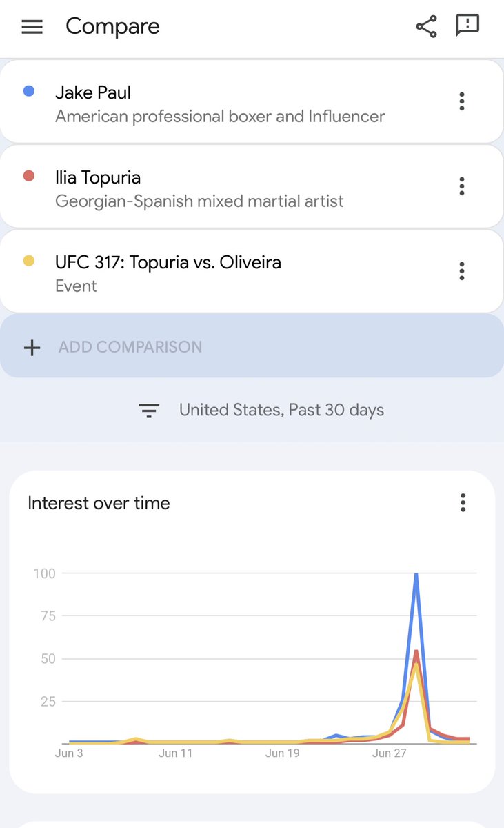Click the red Ilia Topuria color dot
Screen dimensions: 504x828
click(29, 176)
